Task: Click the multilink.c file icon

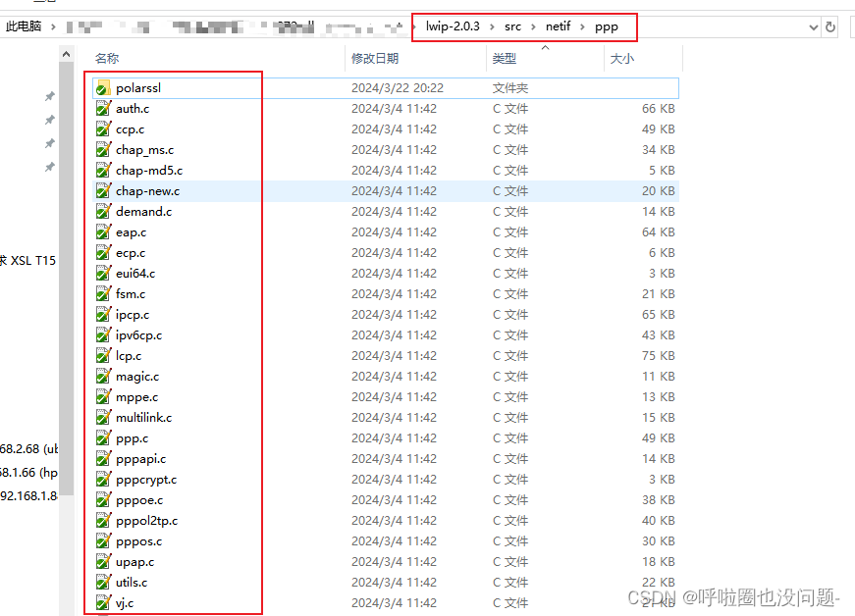Action: (103, 417)
